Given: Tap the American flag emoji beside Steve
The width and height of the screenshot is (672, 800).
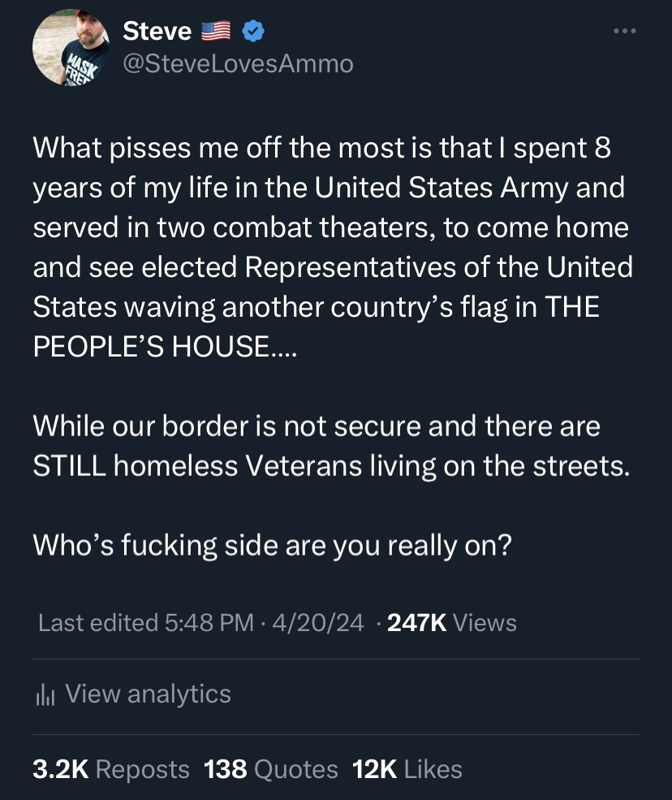Looking at the screenshot, I should point(216,32).
